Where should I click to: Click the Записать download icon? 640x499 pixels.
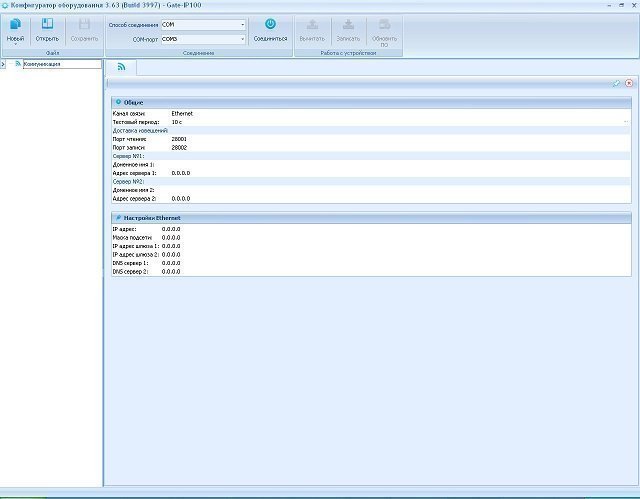(x=348, y=24)
